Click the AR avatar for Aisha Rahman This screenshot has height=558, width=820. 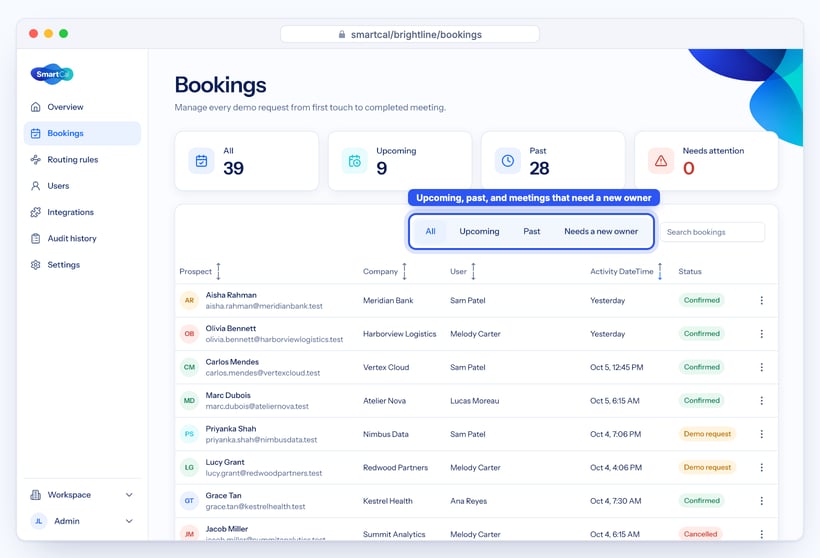click(x=189, y=300)
